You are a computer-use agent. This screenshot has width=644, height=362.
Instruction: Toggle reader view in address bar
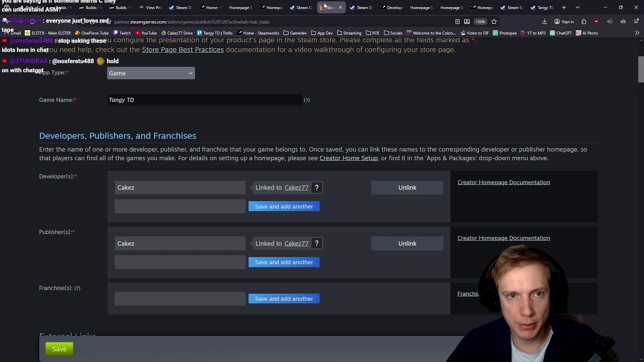point(457,22)
